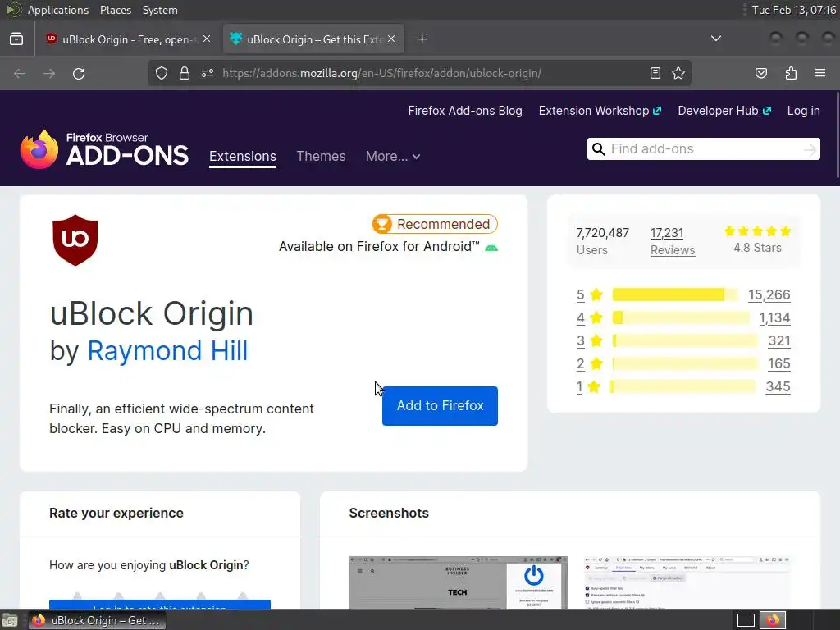Click the Firefox View icon
The image size is (840, 630).
click(16, 39)
